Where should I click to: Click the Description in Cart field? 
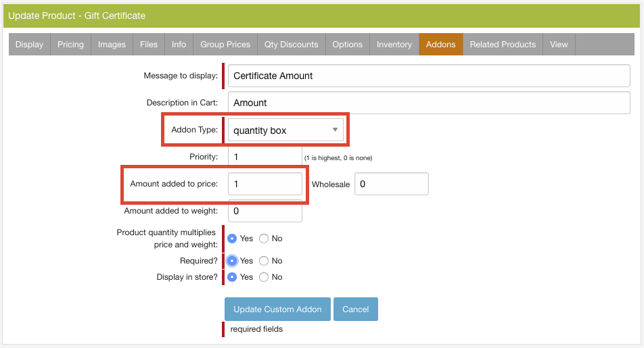tap(429, 103)
